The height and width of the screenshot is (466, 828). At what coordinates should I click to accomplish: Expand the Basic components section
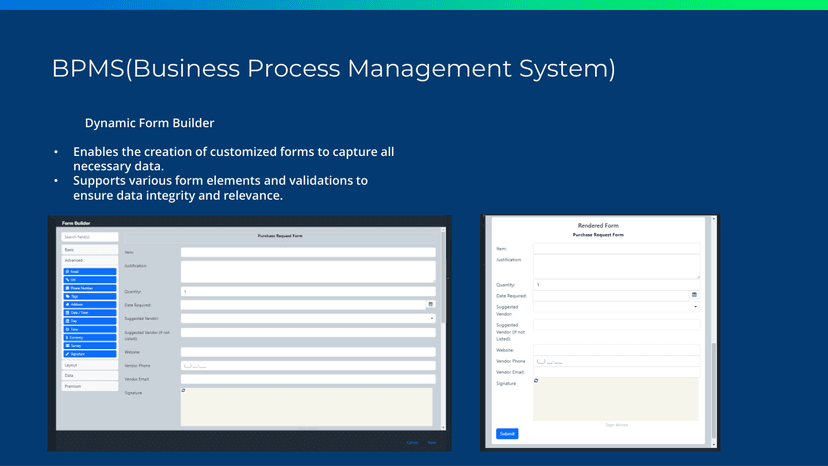(x=89, y=249)
